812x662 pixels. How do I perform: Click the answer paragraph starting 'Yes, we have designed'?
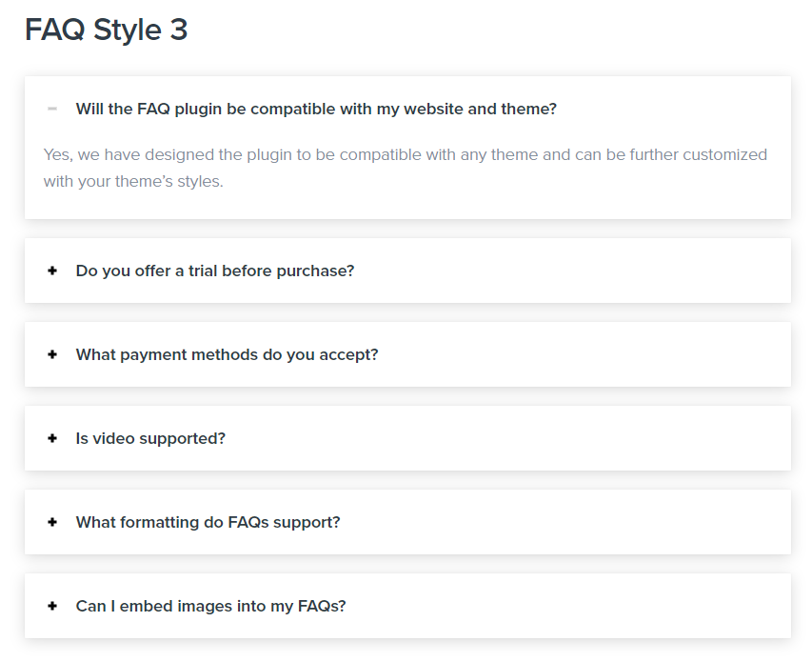coord(405,168)
